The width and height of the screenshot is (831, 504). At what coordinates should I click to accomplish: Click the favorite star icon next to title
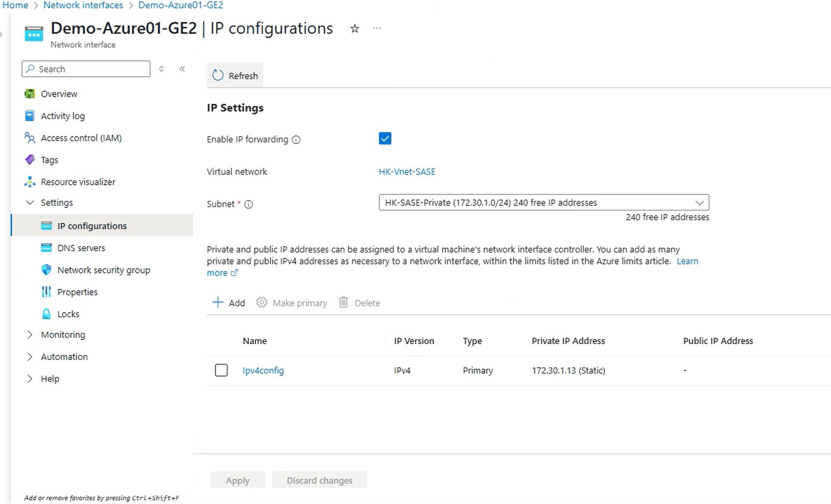pos(355,29)
